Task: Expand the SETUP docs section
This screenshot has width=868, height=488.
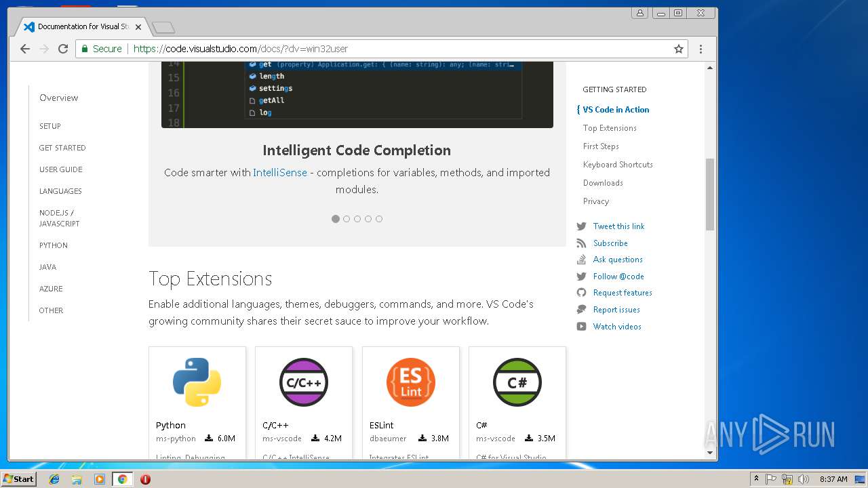Action: pos(50,126)
